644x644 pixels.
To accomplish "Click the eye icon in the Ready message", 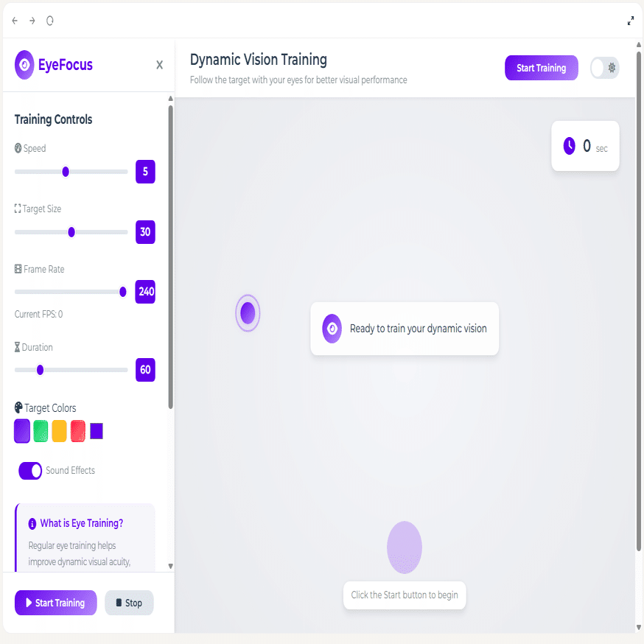I will tap(332, 329).
